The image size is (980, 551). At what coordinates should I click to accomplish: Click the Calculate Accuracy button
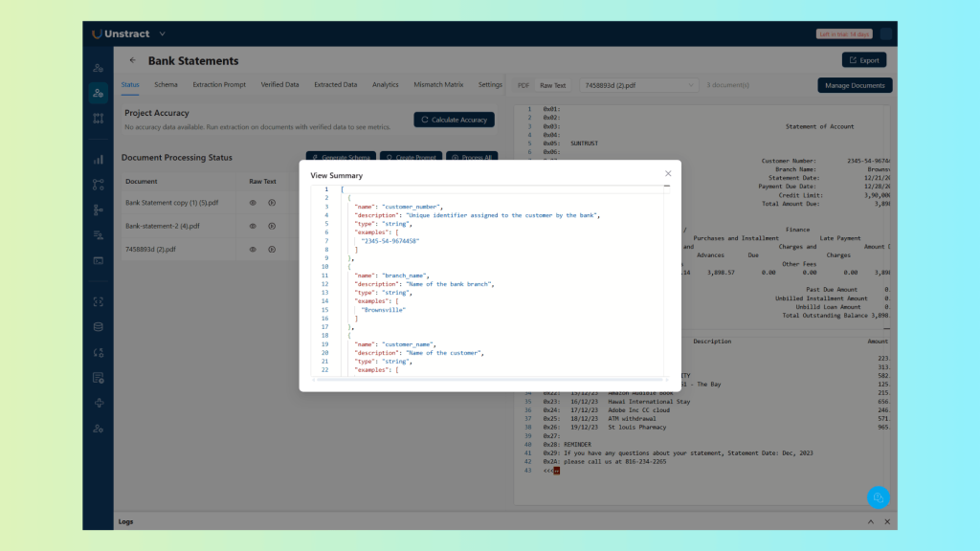click(x=454, y=120)
